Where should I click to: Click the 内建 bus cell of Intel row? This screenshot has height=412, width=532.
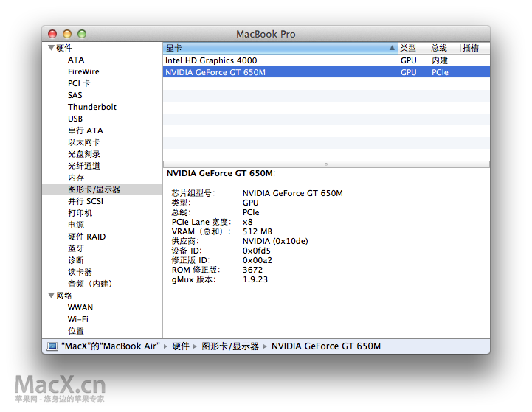(440, 60)
